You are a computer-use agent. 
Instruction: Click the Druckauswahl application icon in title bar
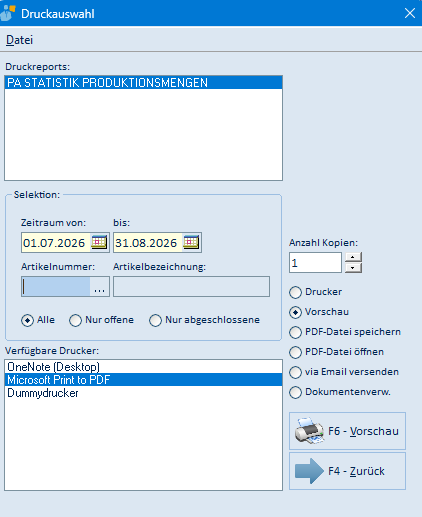[x=8, y=13]
